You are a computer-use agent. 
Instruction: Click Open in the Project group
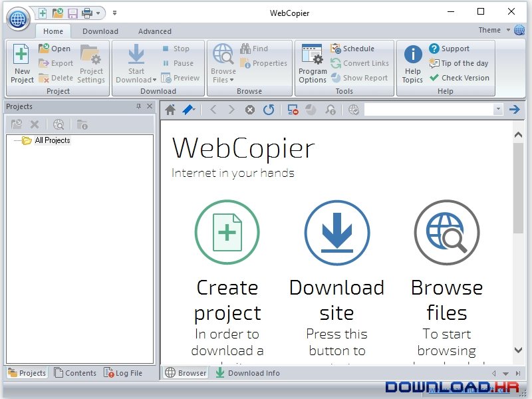point(55,49)
